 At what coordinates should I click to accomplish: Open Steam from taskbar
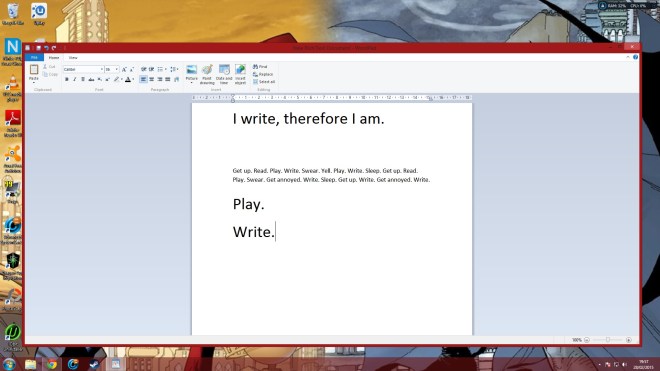pos(94,364)
